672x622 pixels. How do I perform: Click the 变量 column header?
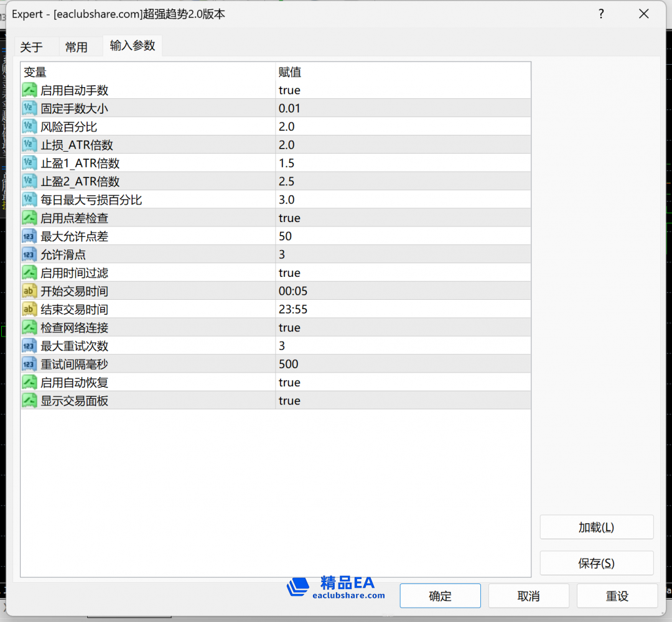point(148,72)
